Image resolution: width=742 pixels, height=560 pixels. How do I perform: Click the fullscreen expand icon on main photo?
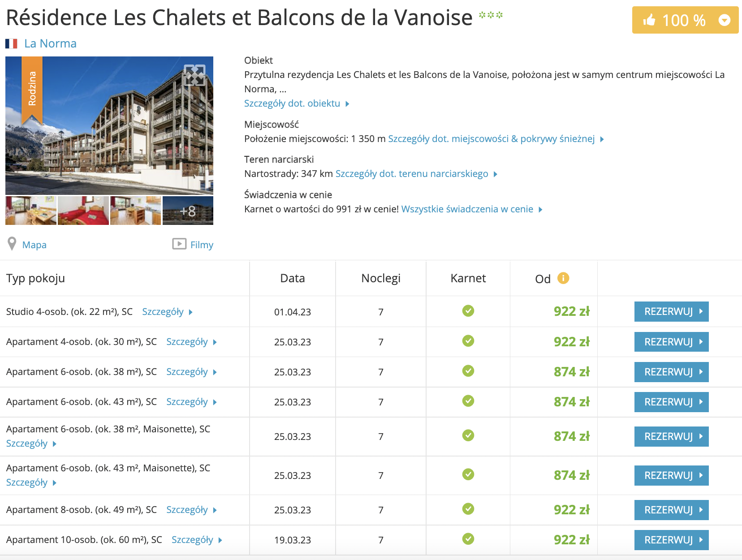[x=194, y=75]
